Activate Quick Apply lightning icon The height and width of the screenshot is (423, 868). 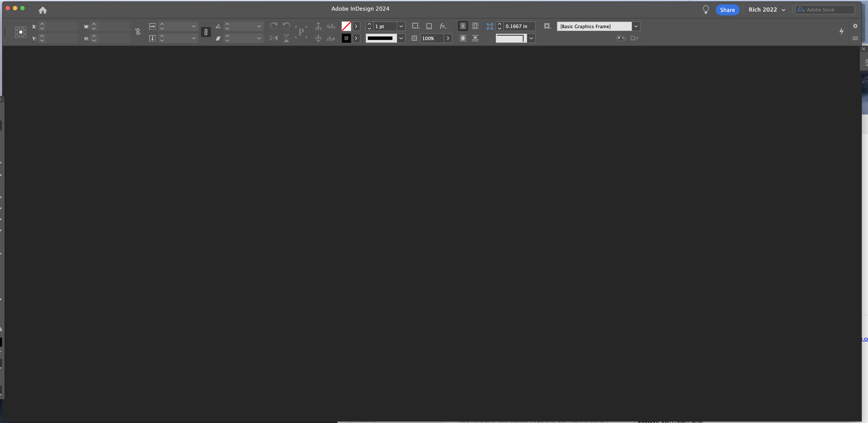point(841,32)
